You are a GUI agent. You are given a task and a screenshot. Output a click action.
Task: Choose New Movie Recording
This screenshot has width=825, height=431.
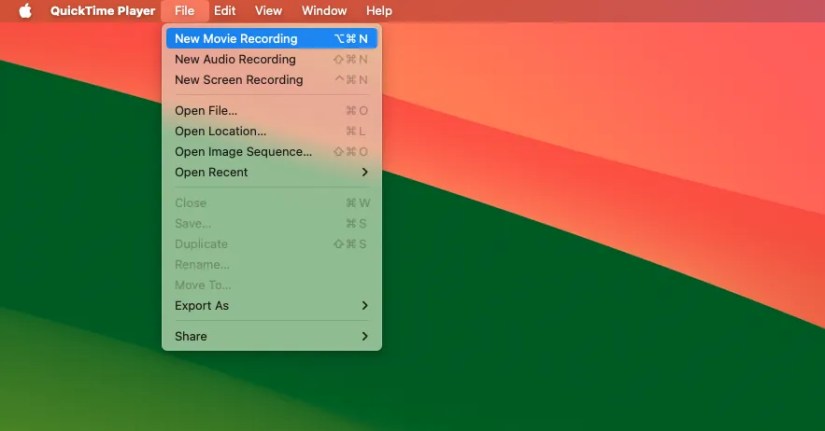coord(271,38)
